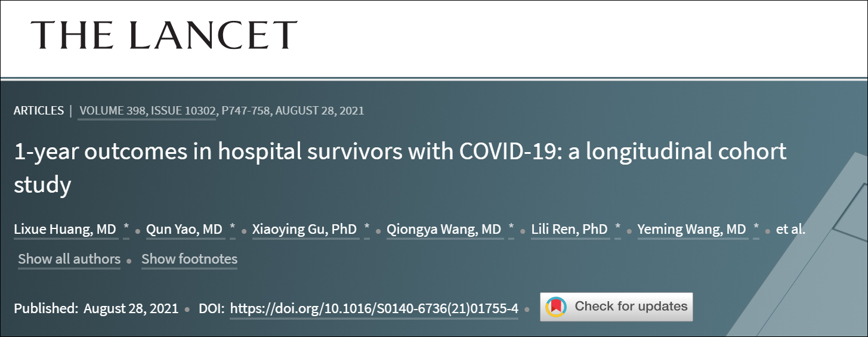This screenshot has width=868, height=337.
Task: Open author Yeming Wang, MD
Action: 691,230
